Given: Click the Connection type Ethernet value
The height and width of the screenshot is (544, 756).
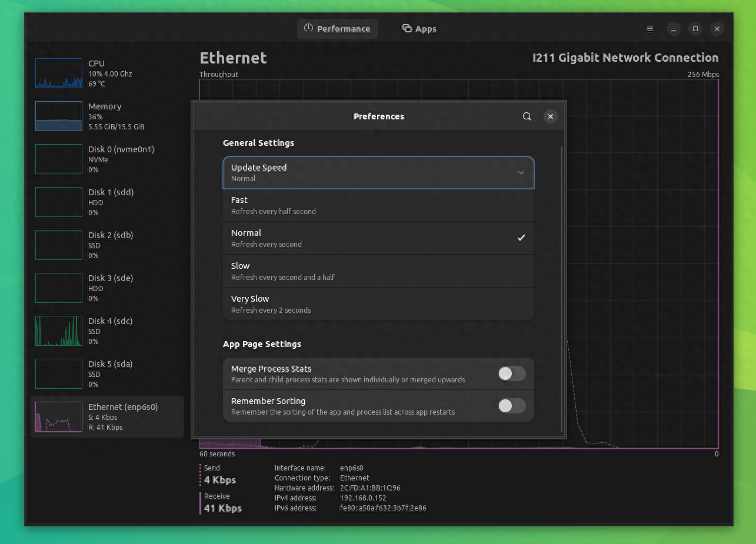Looking at the screenshot, I should 355,478.
